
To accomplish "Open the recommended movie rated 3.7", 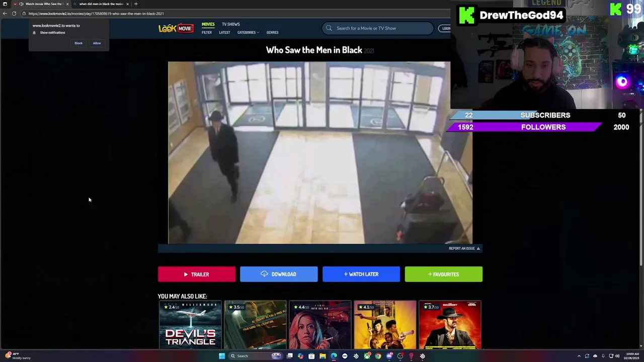I will (450, 325).
